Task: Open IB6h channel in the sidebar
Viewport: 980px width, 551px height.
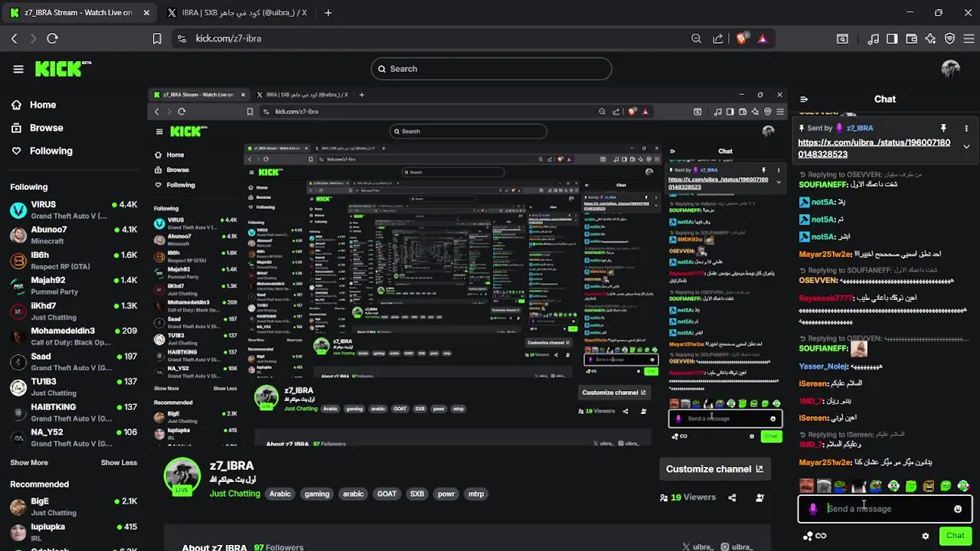Action: click(73, 260)
